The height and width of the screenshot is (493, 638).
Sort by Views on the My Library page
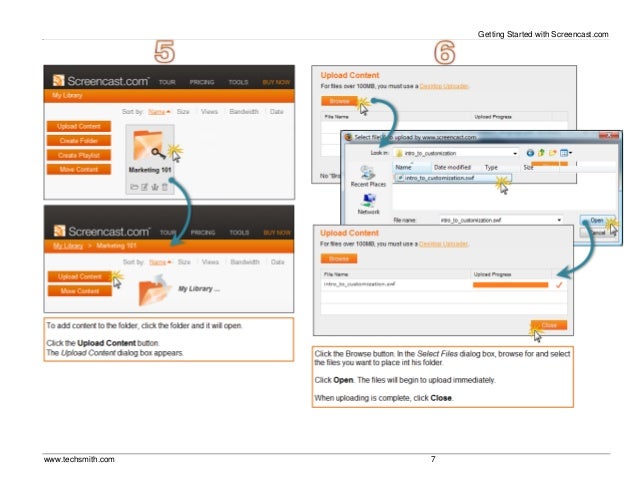point(209,111)
